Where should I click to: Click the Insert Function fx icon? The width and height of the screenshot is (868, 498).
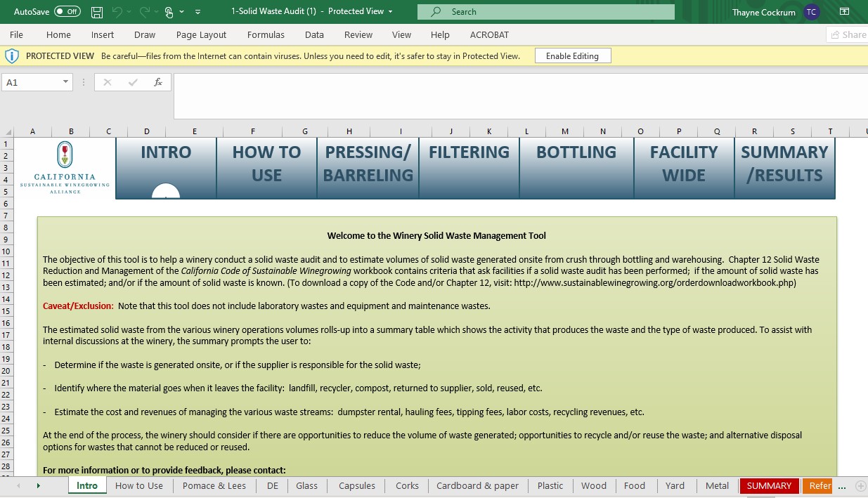tap(158, 82)
